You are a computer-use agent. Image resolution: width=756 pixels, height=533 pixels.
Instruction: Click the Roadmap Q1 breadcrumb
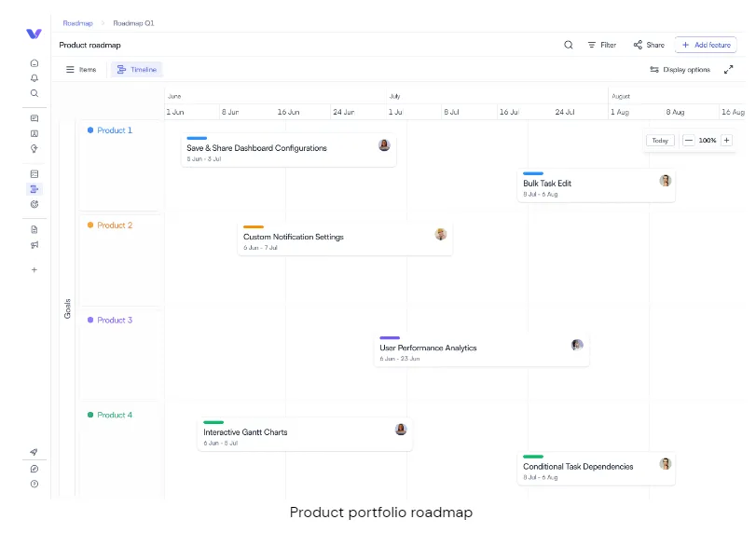click(133, 23)
